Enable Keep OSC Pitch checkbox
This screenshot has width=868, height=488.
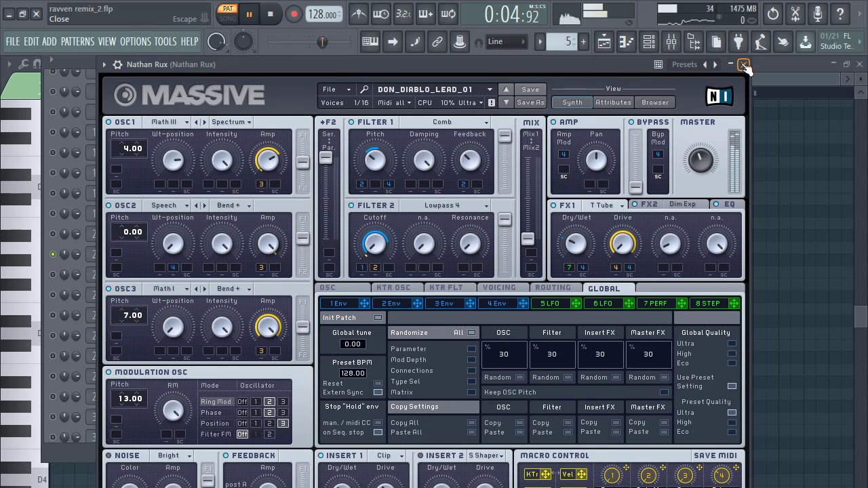tap(664, 392)
